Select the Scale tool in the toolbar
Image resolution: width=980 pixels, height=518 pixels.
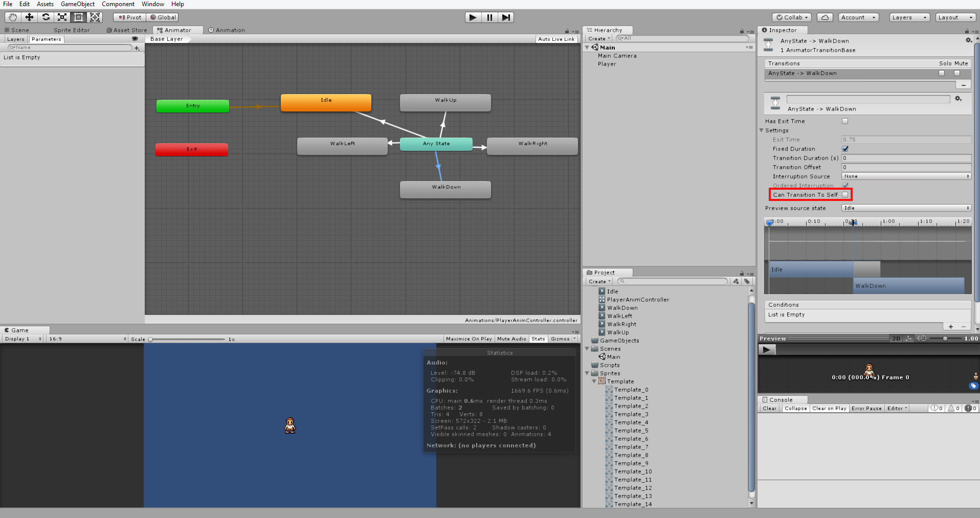coord(61,17)
